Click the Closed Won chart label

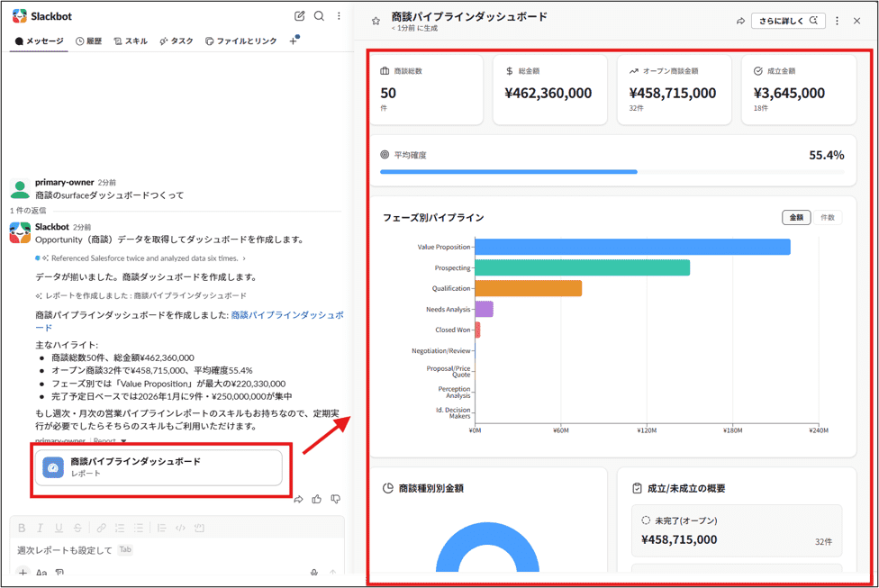pyautogui.click(x=453, y=330)
